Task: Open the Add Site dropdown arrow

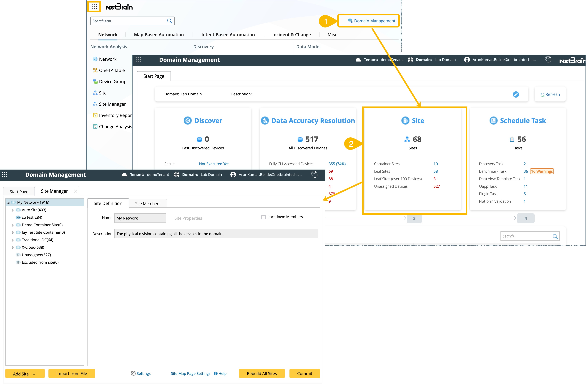Action: (34, 374)
